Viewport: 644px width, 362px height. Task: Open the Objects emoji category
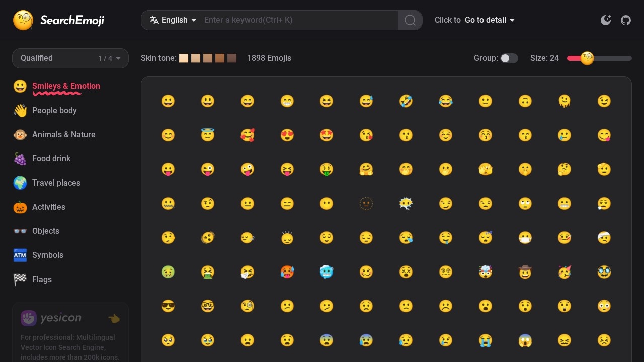point(46,231)
